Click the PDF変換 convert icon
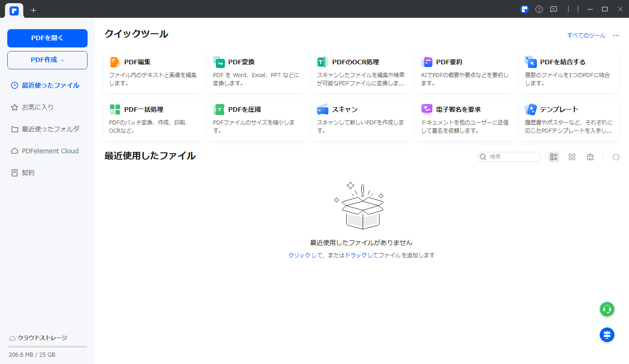629x364 pixels. (x=219, y=62)
